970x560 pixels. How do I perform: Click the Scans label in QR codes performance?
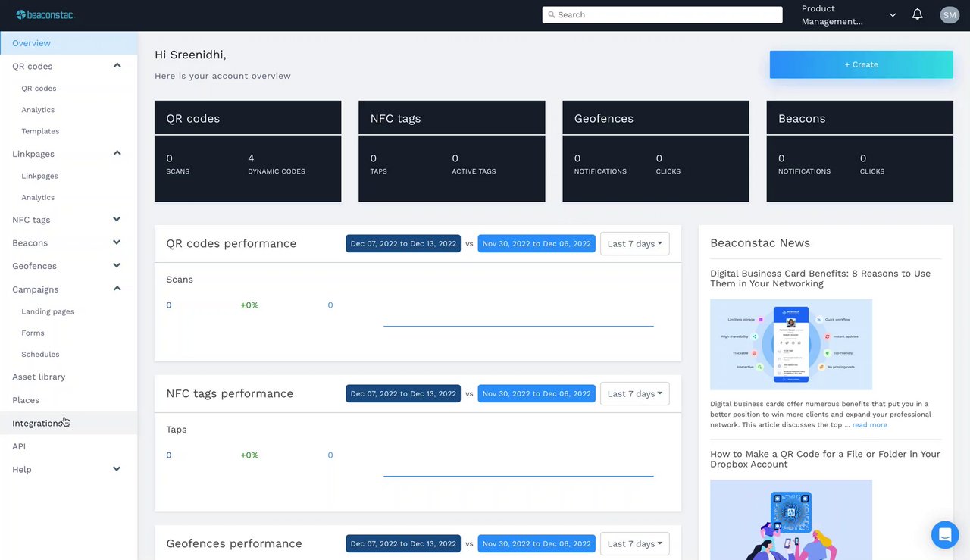click(180, 280)
